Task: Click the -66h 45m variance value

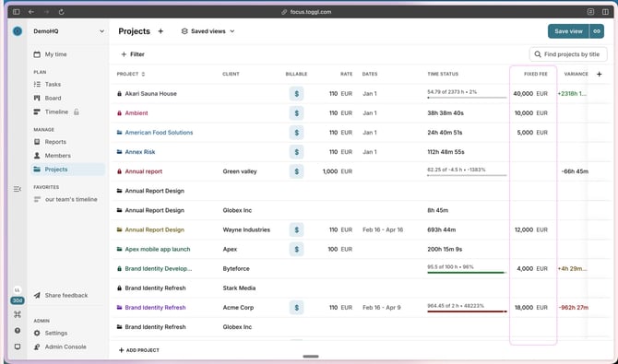Action: [575, 171]
